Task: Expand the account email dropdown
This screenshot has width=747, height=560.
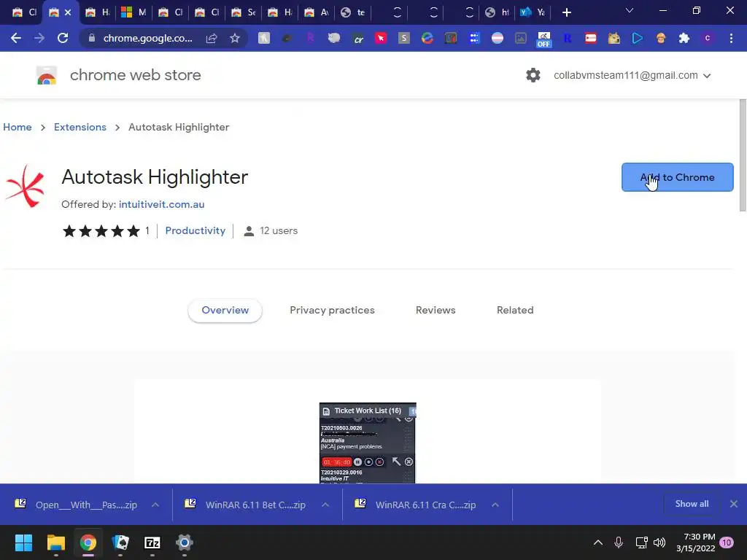Action: pos(707,76)
